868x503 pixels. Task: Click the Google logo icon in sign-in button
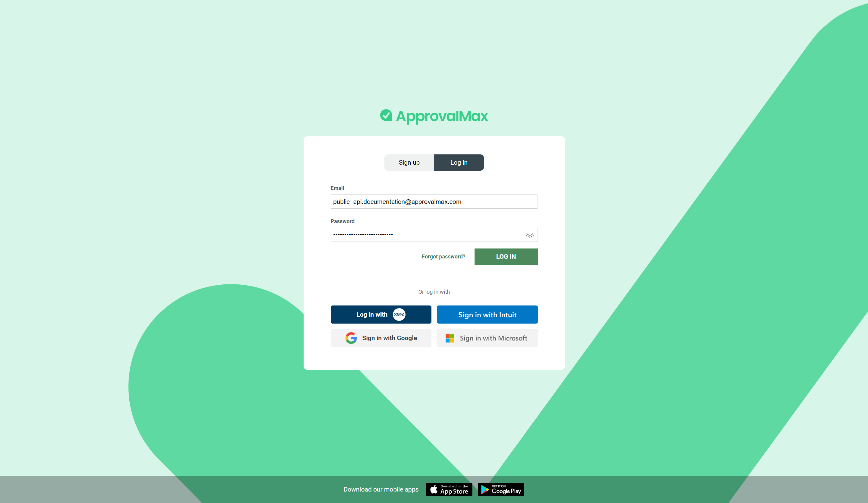coord(351,338)
